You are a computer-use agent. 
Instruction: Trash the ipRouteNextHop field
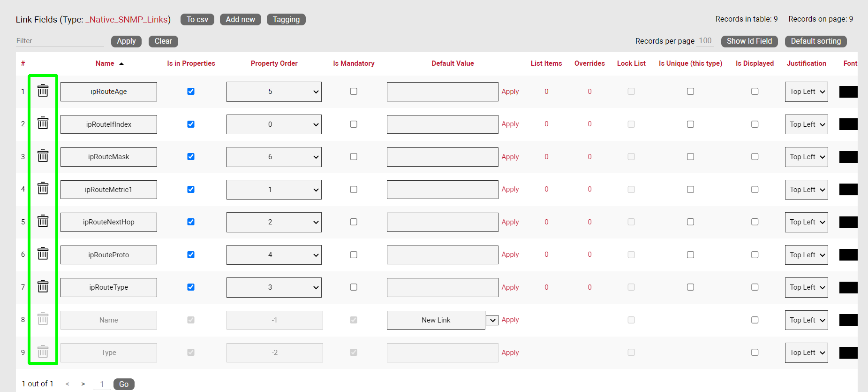pyautogui.click(x=43, y=221)
